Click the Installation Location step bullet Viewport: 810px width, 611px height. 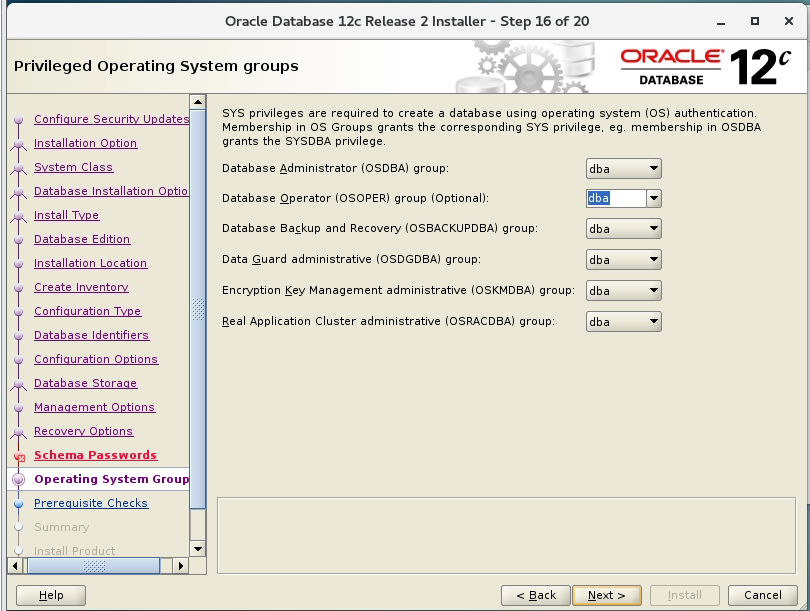point(19,263)
